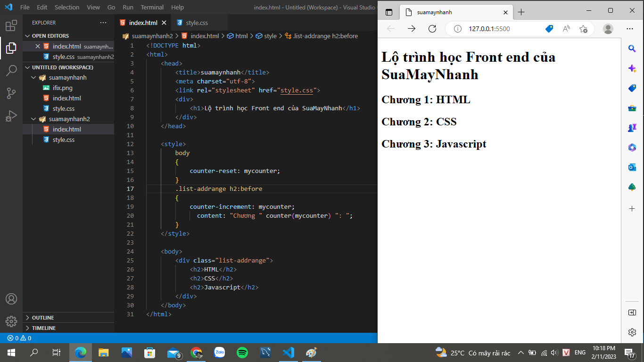
Task: Click the Edge address bar URL
Action: click(489, 29)
